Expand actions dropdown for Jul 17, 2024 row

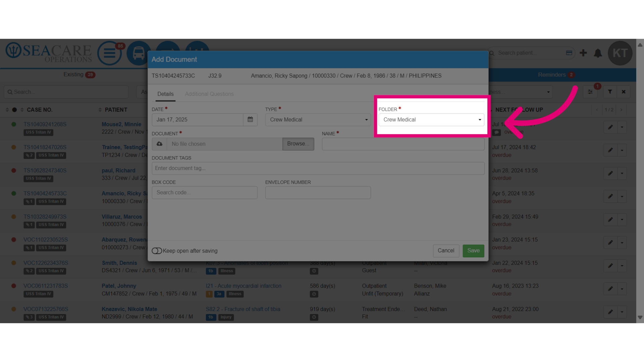pyautogui.click(x=622, y=150)
